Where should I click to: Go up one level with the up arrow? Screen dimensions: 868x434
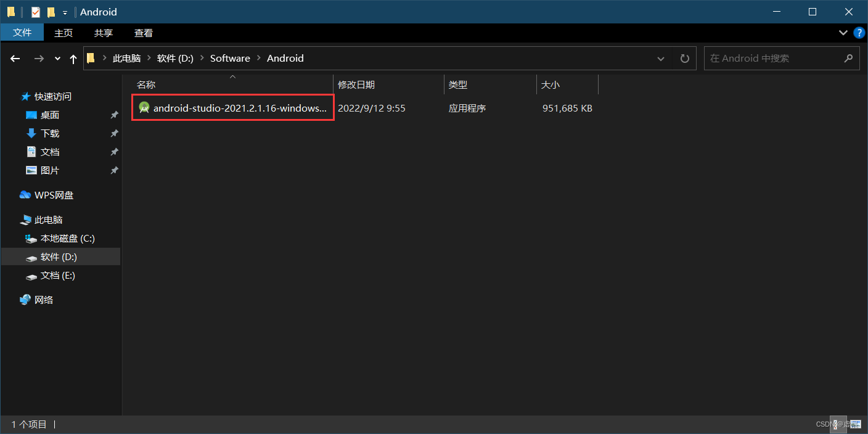point(73,58)
